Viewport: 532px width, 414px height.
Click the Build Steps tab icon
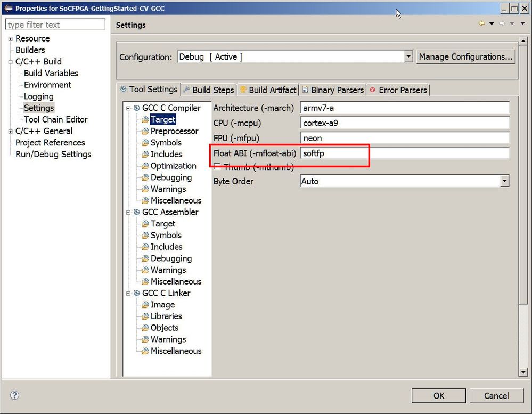click(186, 90)
